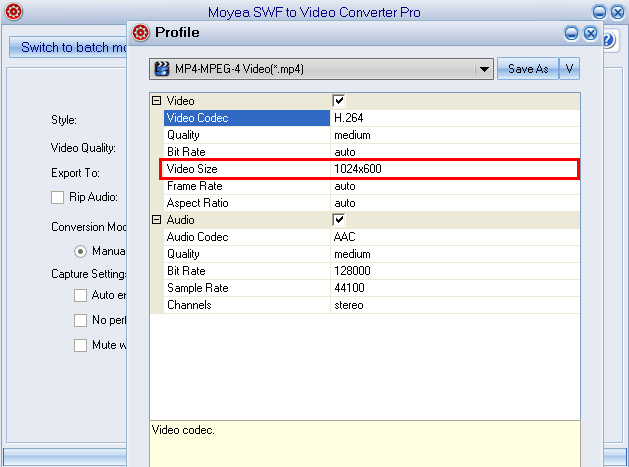Click the Moyea red gear app icon in main title bar
The width and height of the screenshot is (629, 467).
pos(14,11)
